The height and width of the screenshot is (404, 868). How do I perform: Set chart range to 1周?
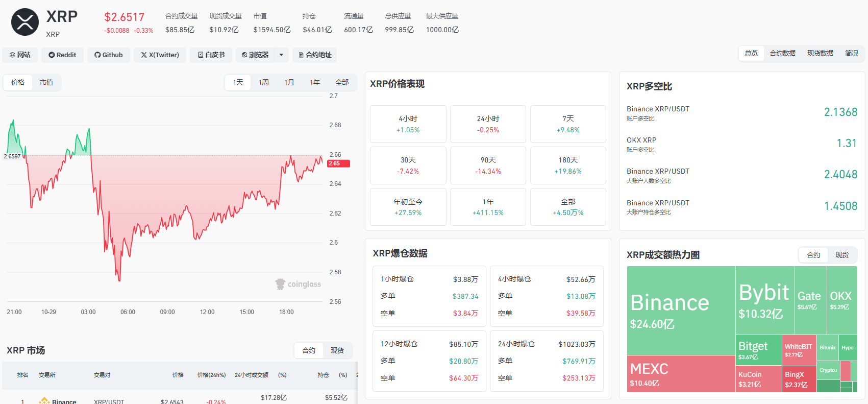tap(264, 82)
